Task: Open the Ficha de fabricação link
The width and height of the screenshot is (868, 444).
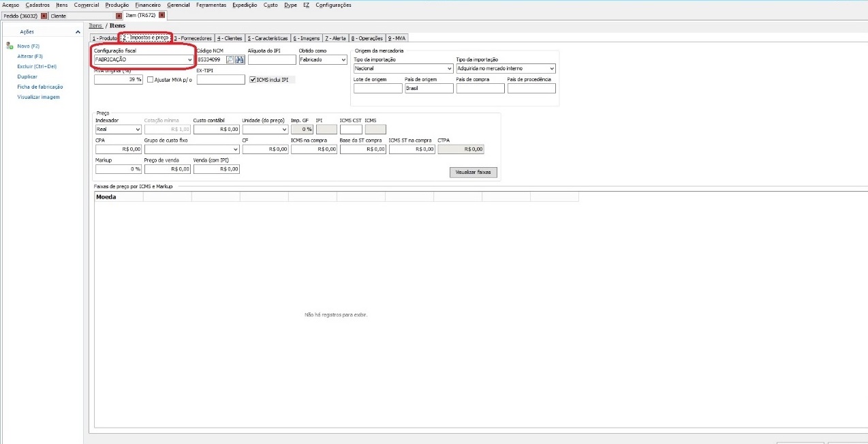Action: point(40,87)
